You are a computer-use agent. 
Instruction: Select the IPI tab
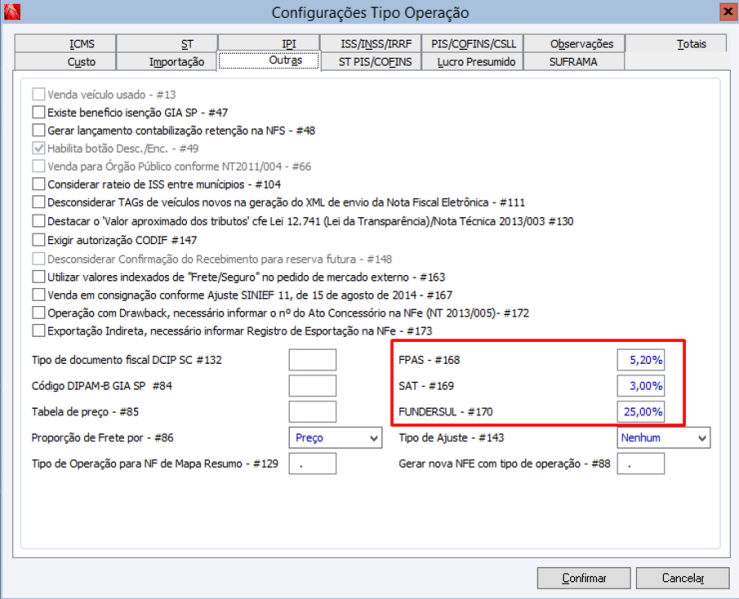pyautogui.click(x=269, y=44)
